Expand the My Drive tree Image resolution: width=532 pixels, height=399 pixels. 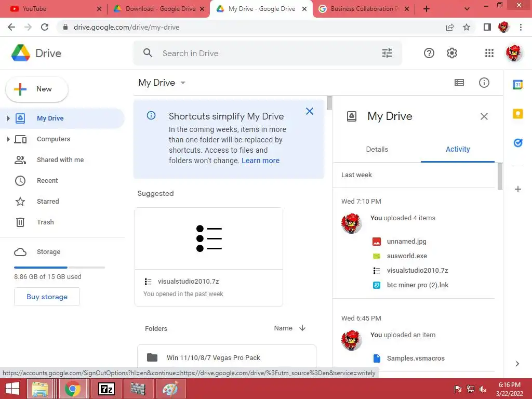(8, 118)
